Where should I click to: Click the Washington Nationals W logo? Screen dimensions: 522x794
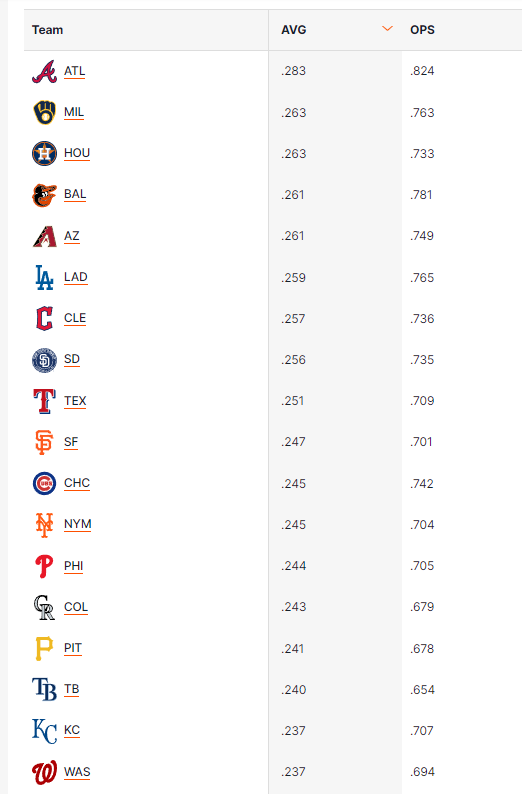(x=45, y=773)
